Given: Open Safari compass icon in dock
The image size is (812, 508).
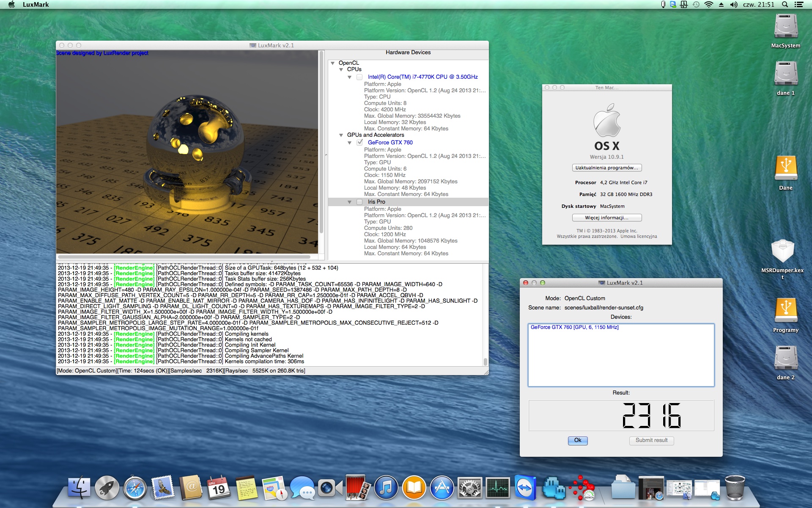Looking at the screenshot, I should pyautogui.click(x=135, y=488).
